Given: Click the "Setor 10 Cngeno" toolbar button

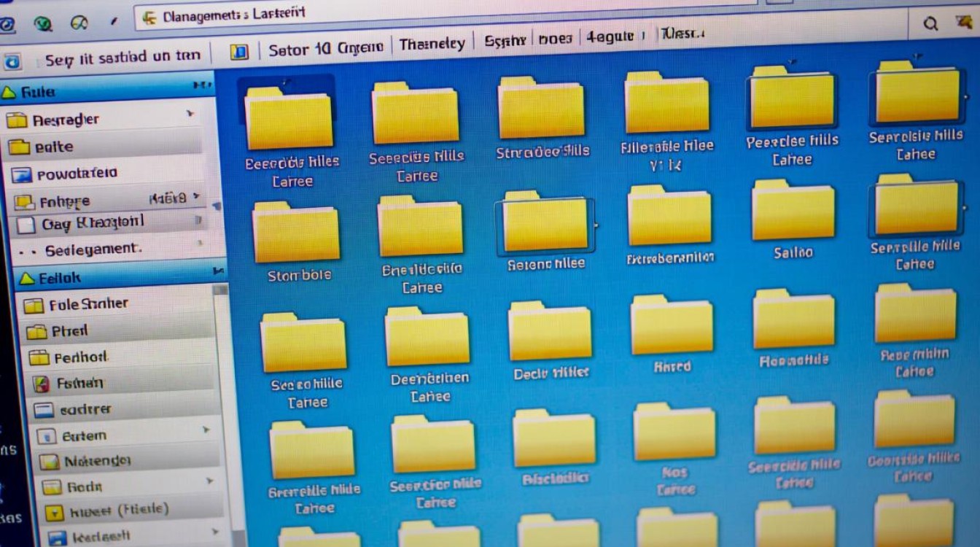Looking at the screenshot, I should (325, 49).
